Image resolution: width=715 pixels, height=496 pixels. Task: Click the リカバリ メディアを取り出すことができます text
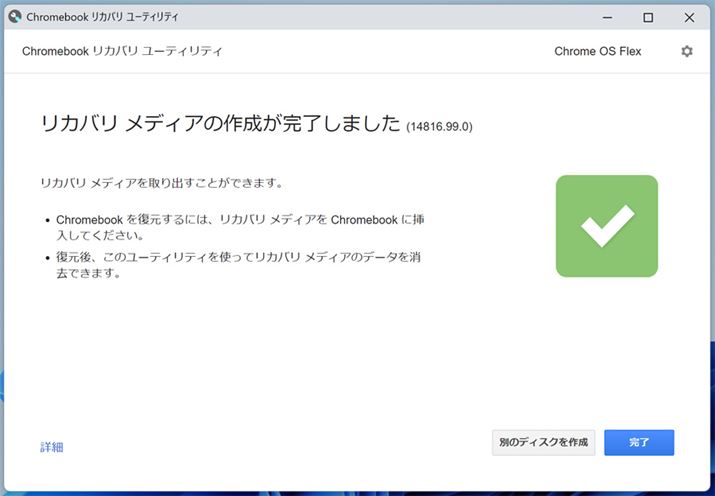point(161,183)
